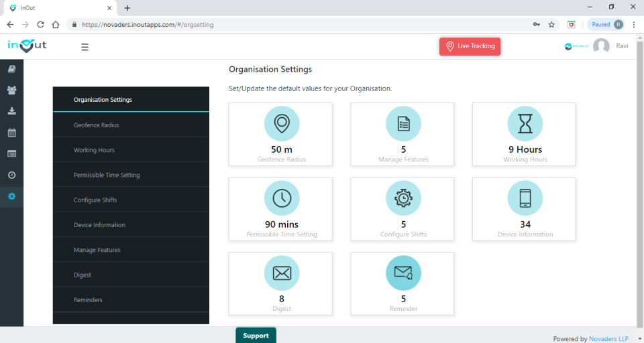Click the Device Information phone icon
The image size is (644, 343).
[525, 198]
